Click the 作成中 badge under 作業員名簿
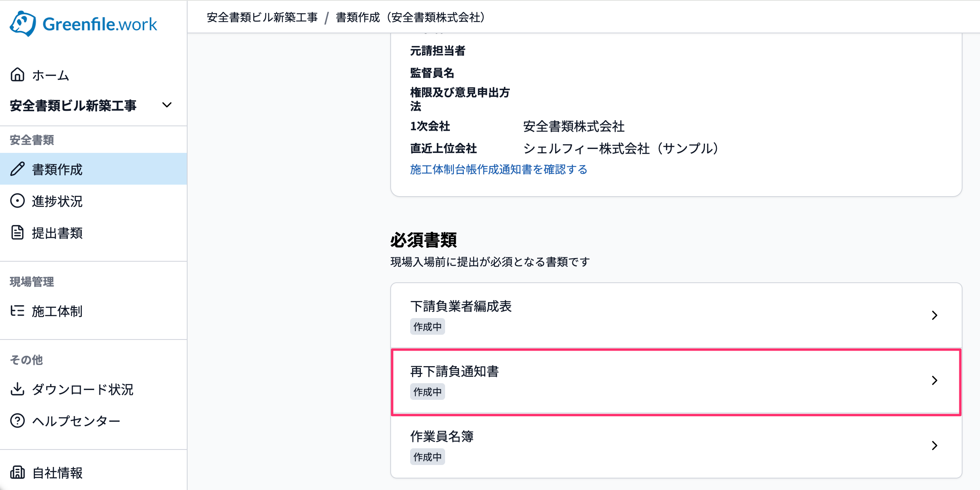 [428, 457]
